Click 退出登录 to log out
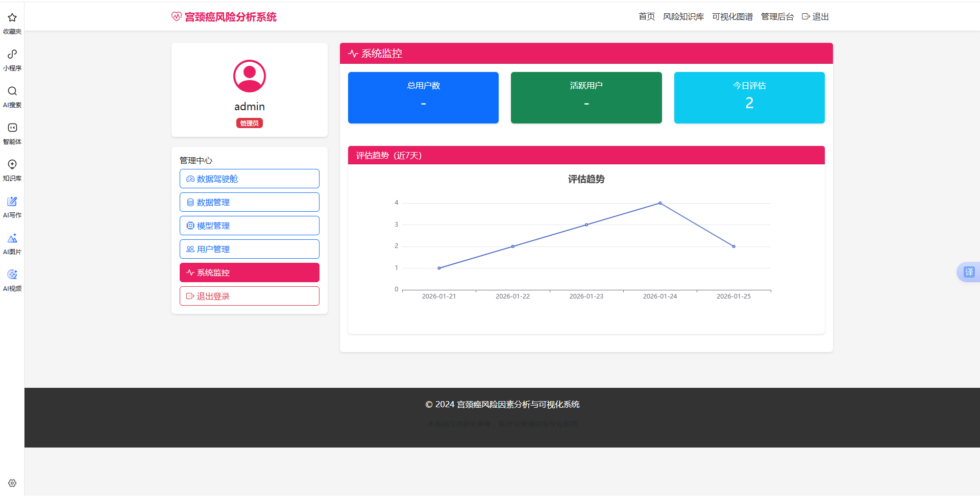 pyautogui.click(x=249, y=295)
